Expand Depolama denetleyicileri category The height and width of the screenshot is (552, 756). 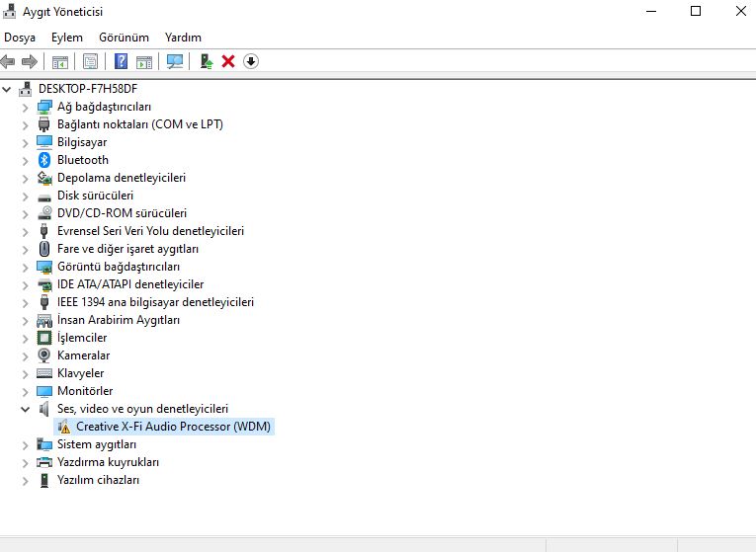(25, 179)
